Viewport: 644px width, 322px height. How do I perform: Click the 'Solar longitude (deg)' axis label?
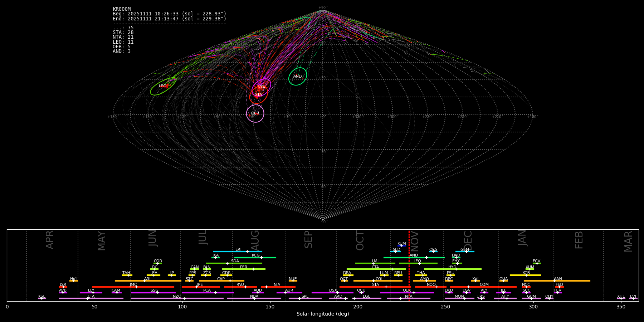323,314
